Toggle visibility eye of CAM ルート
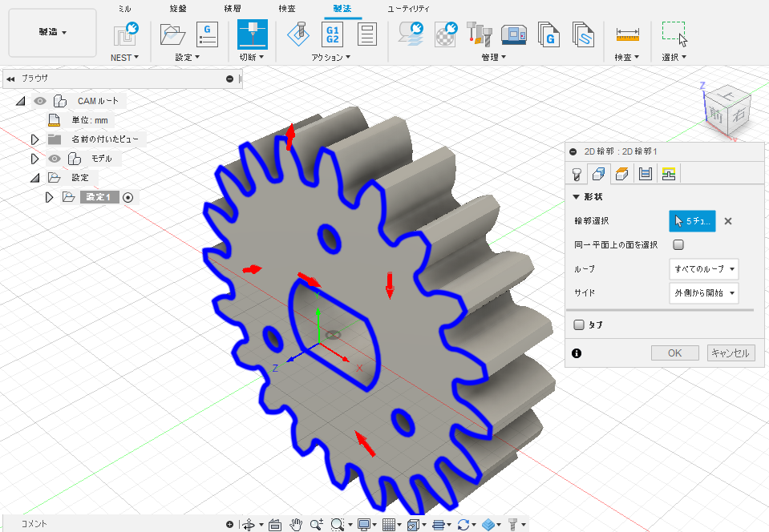The height and width of the screenshot is (532, 769). [40, 101]
